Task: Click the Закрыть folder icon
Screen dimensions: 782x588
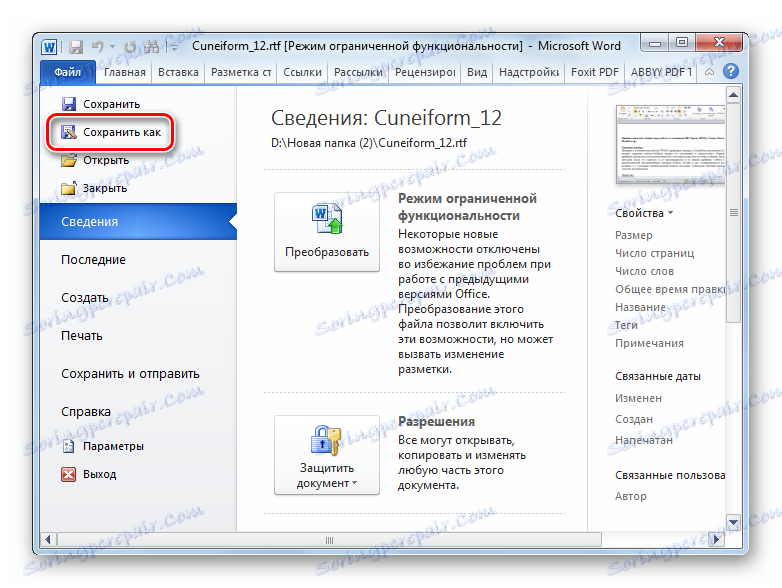Action: (69, 188)
